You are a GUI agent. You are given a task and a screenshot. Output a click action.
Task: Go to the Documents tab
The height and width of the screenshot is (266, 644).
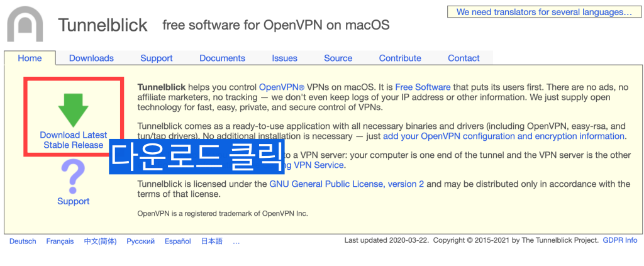(222, 58)
